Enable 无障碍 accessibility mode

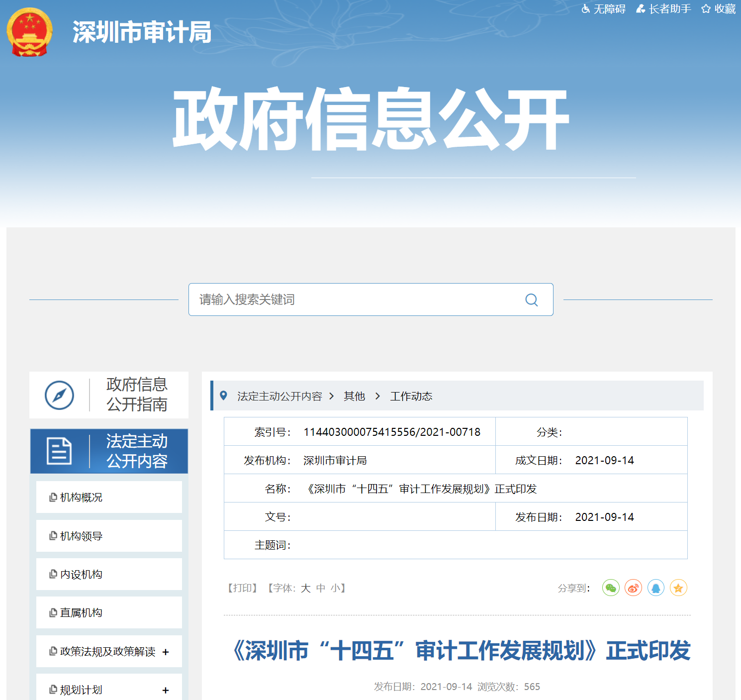(604, 9)
